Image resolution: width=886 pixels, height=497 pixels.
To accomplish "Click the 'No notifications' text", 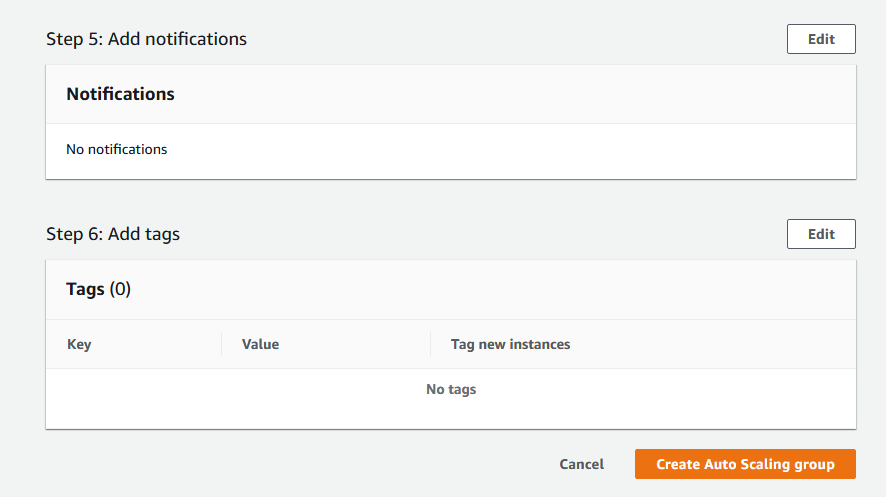I will 116,149.
